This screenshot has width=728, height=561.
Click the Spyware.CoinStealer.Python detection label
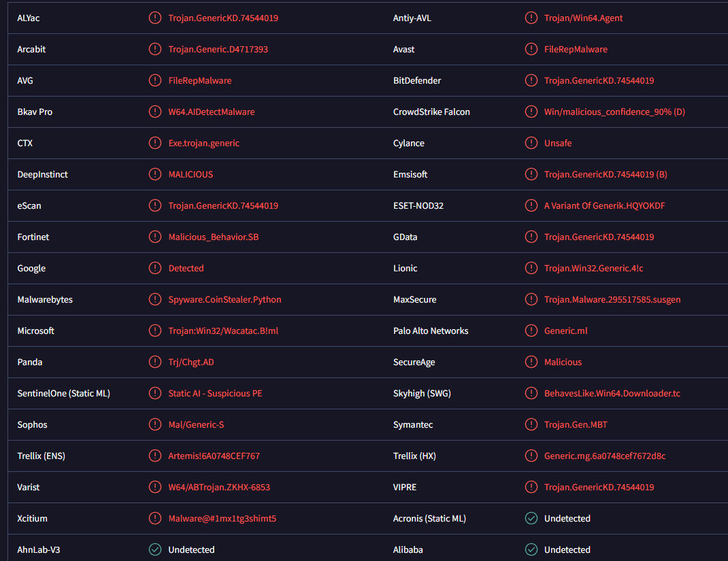[x=225, y=300]
